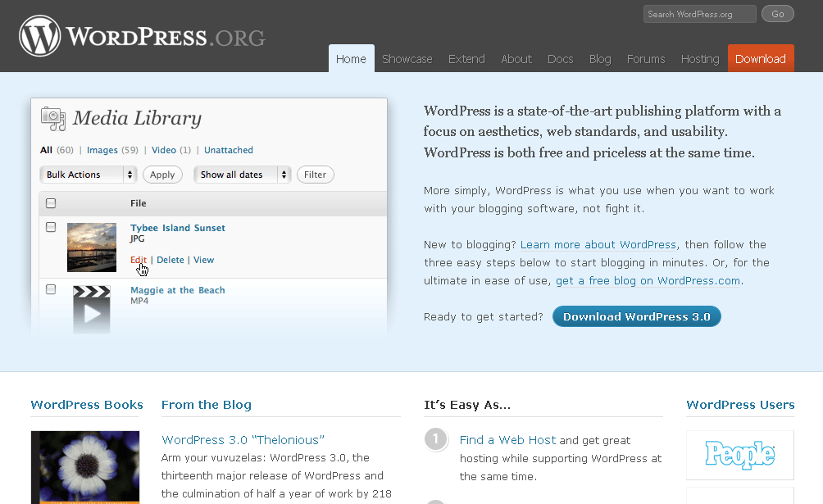823x504 pixels.
Task: Open the Hosting tab
Action: tap(700, 59)
